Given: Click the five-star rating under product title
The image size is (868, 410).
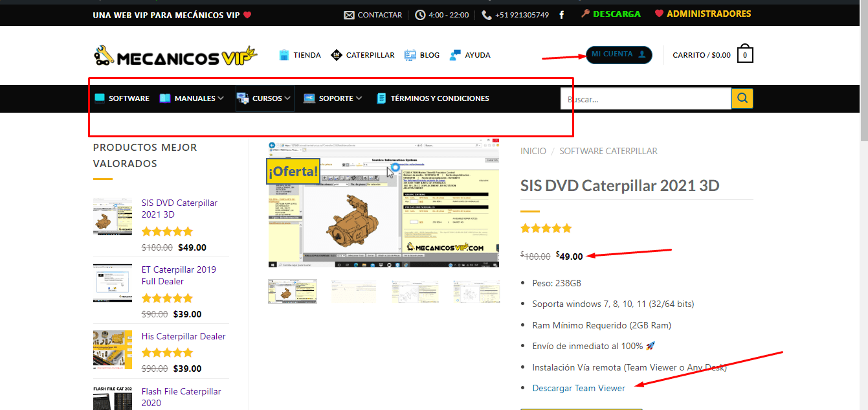Looking at the screenshot, I should click(546, 228).
